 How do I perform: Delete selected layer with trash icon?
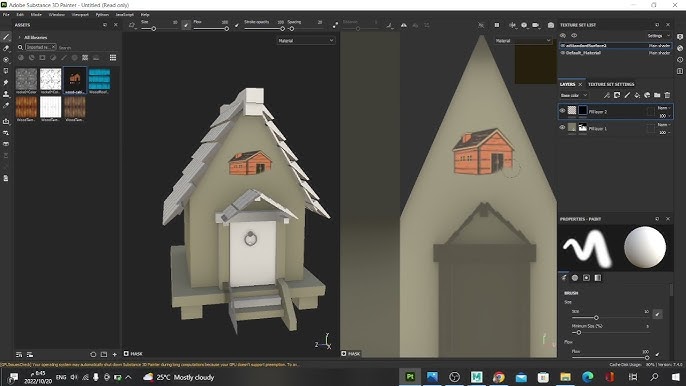[x=667, y=95]
